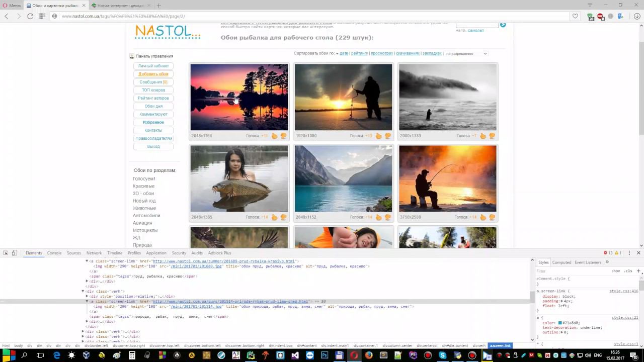Thumbs-down the 2048x1164 wallpaper
The image size is (644, 362).
click(x=283, y=136)
